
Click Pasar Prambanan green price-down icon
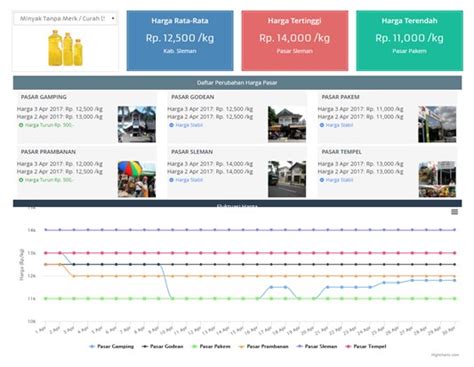click(x=21, y=180)
